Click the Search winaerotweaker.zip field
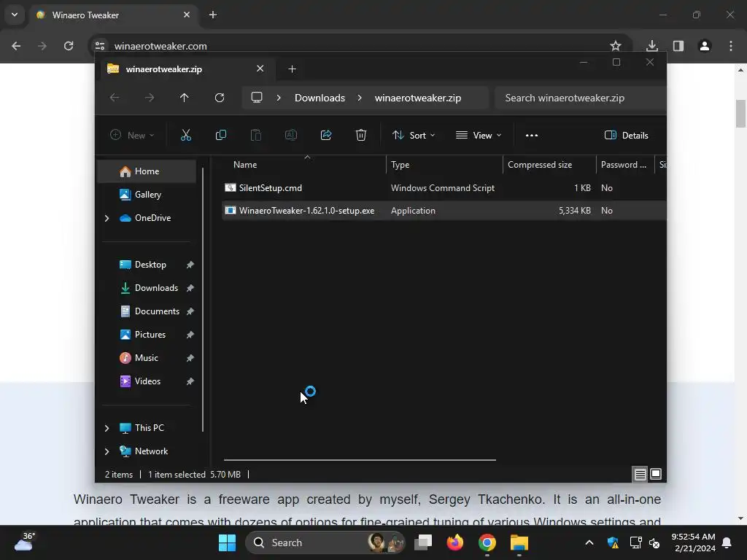The height and width of the screenshot is (560, 747). [x=580, y=98]
